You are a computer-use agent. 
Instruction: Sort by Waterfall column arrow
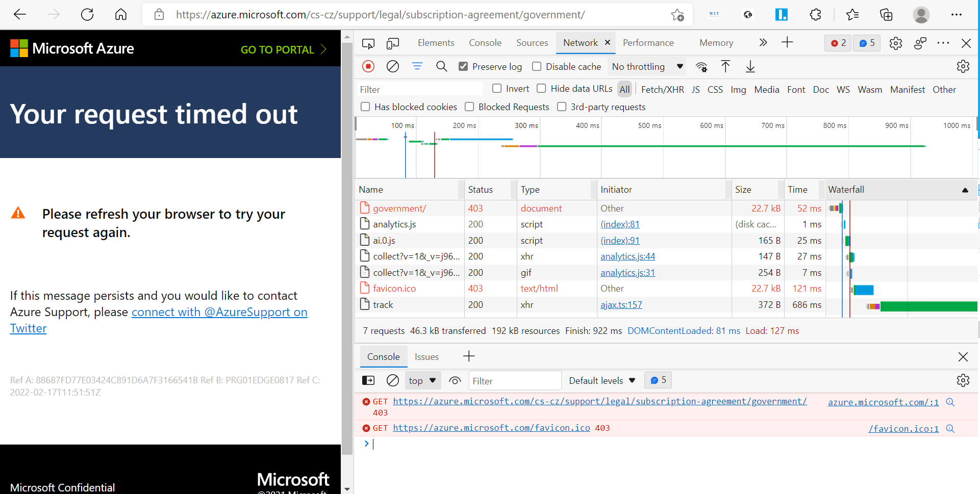click(965, 190)
